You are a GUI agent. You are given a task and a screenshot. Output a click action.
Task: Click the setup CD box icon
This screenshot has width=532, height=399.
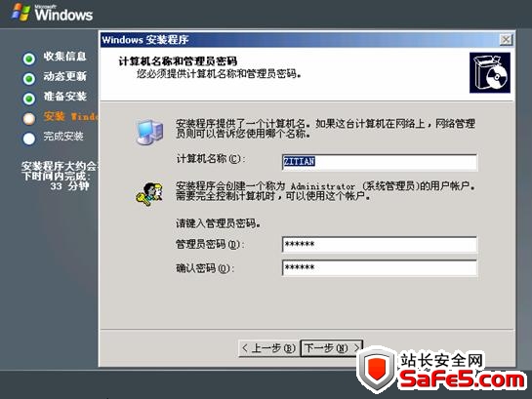point(490,72)
